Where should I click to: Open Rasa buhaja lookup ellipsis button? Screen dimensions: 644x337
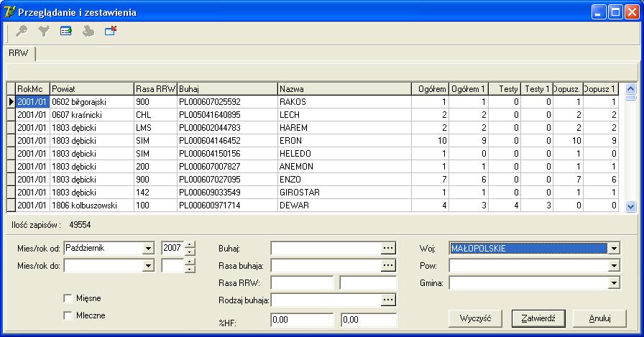(388, 266)
